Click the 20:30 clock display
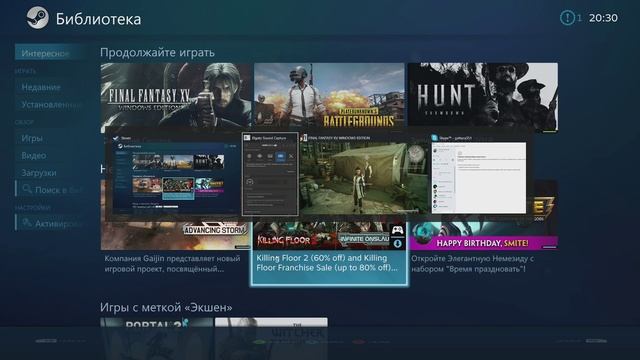Viewport: 640px width, 360px height. [x=603, y=18]
